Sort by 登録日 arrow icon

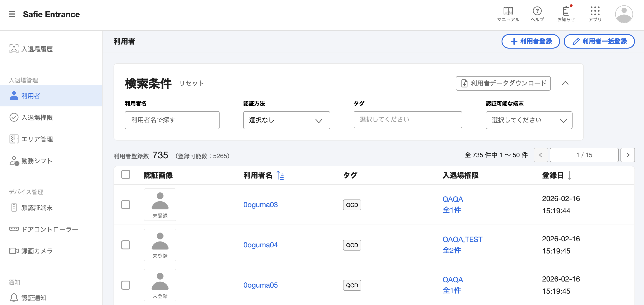click(570, 175)
